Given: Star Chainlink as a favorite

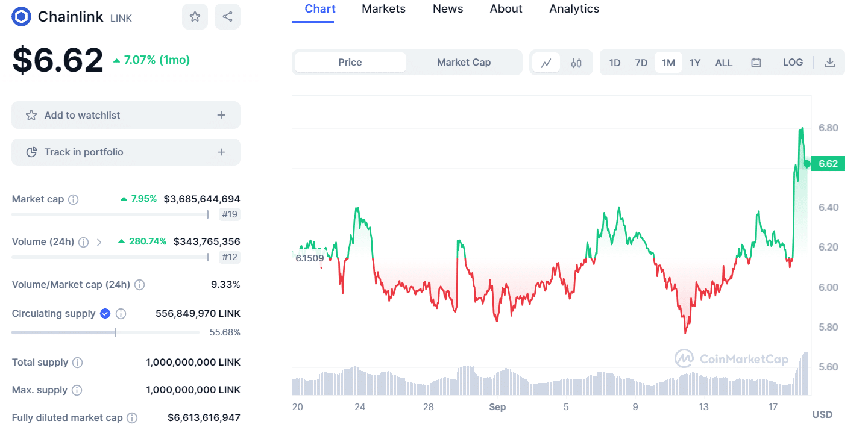Looking at the screenshot, I should pos(195,17).
